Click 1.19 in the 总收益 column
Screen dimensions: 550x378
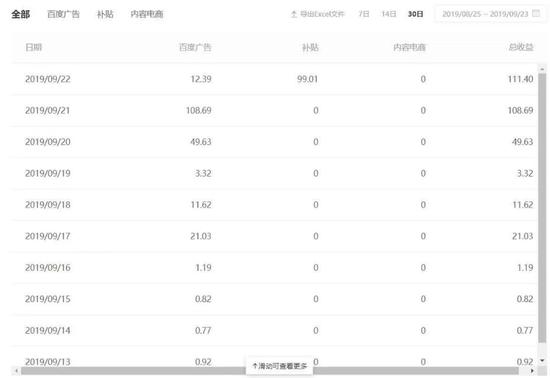(525, 268)
